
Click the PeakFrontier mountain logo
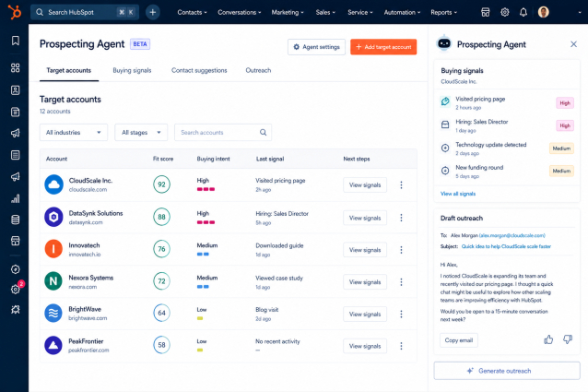click(53, 345)
